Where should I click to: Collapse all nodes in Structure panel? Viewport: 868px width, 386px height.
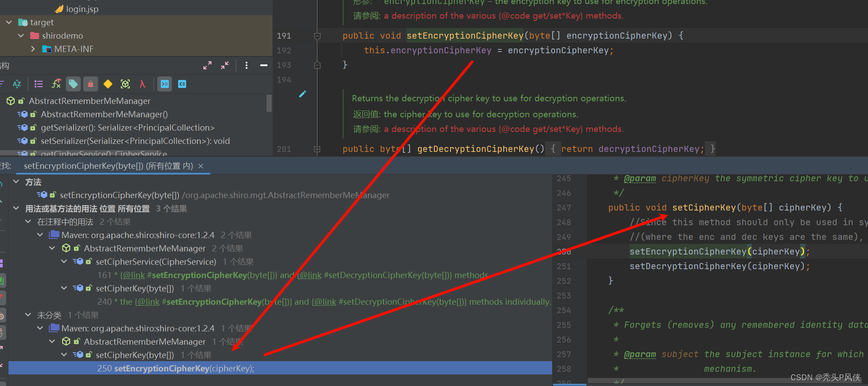[225, 65]
